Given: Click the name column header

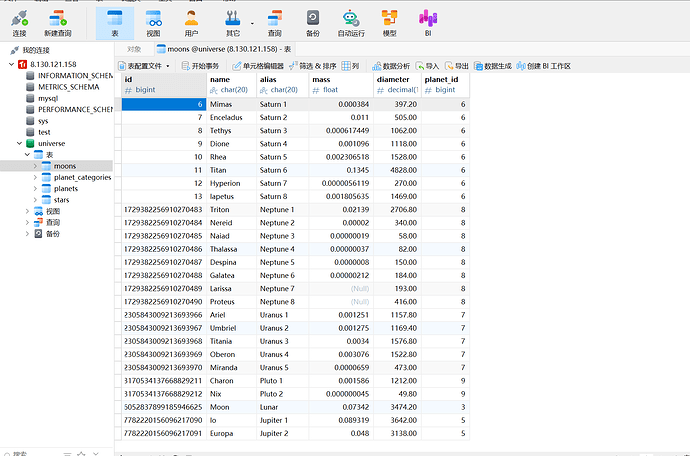Looking at the screenshot, I should point(231,85).
